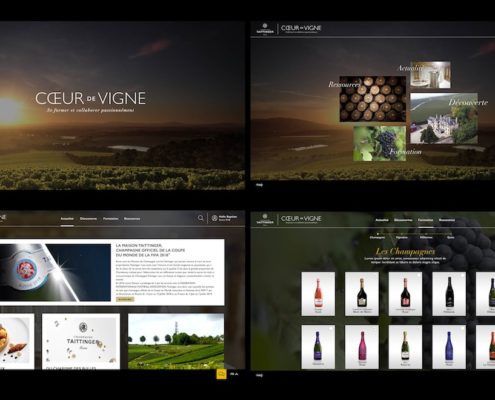Select Découverte in the champagnes page top navigation

[x=403, y=220]
